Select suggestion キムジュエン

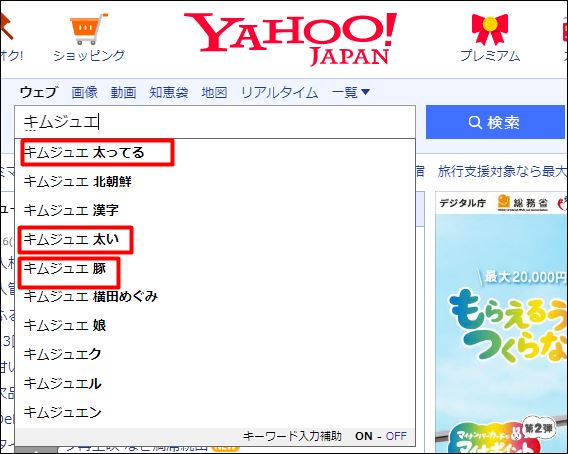pyautogui.click(x=215, y=412)
